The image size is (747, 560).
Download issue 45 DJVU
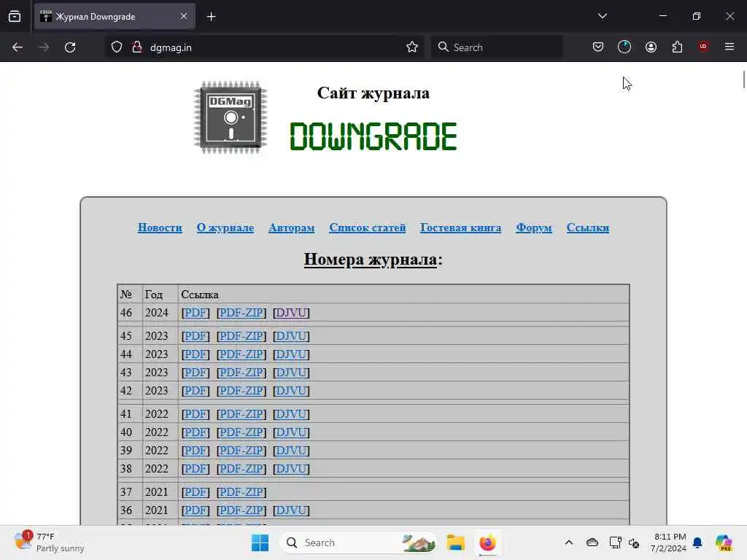pyautogui.click(x=291, y=336)
